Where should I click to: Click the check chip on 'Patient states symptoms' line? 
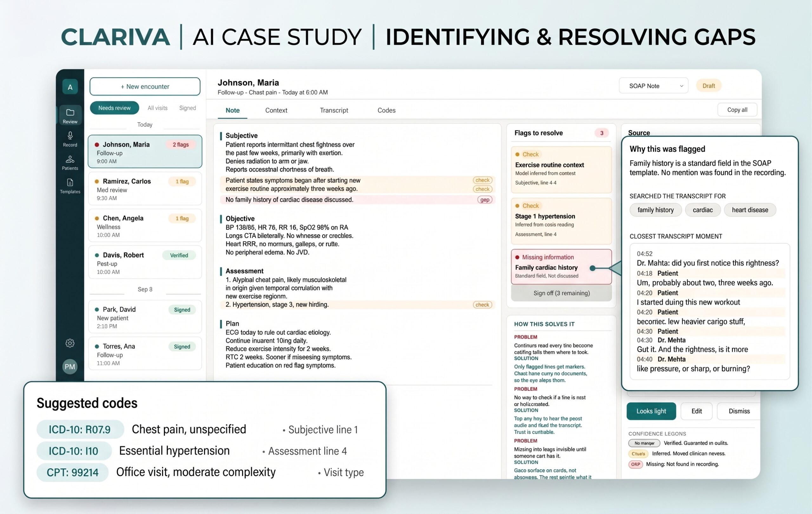pyautogui.click(x=482, y=180)
